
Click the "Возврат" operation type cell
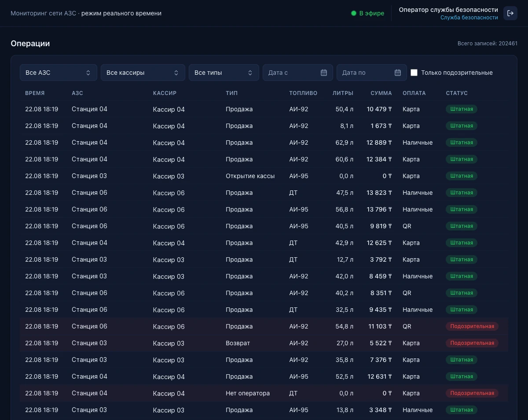[x=238, y=343]
